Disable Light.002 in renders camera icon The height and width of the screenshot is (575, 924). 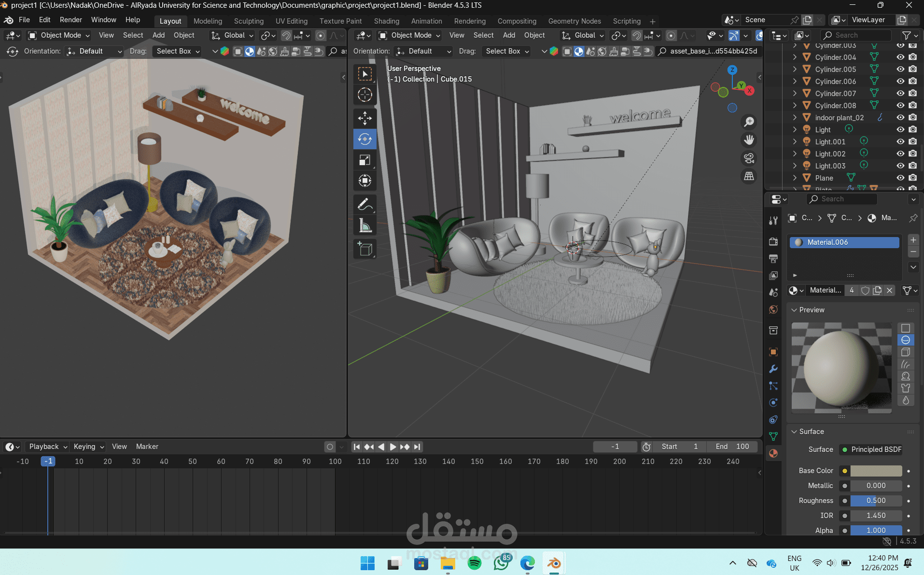click(912, 154)
